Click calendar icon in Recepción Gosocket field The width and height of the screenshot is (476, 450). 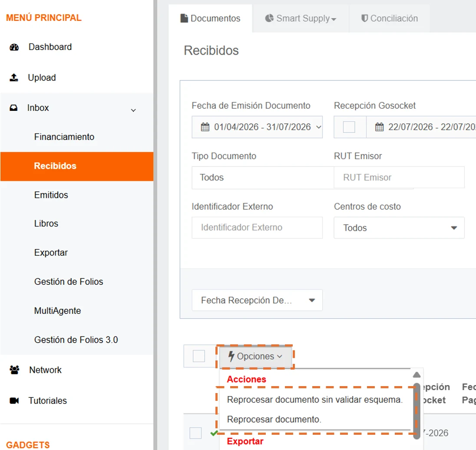click(x=380, y=127)
